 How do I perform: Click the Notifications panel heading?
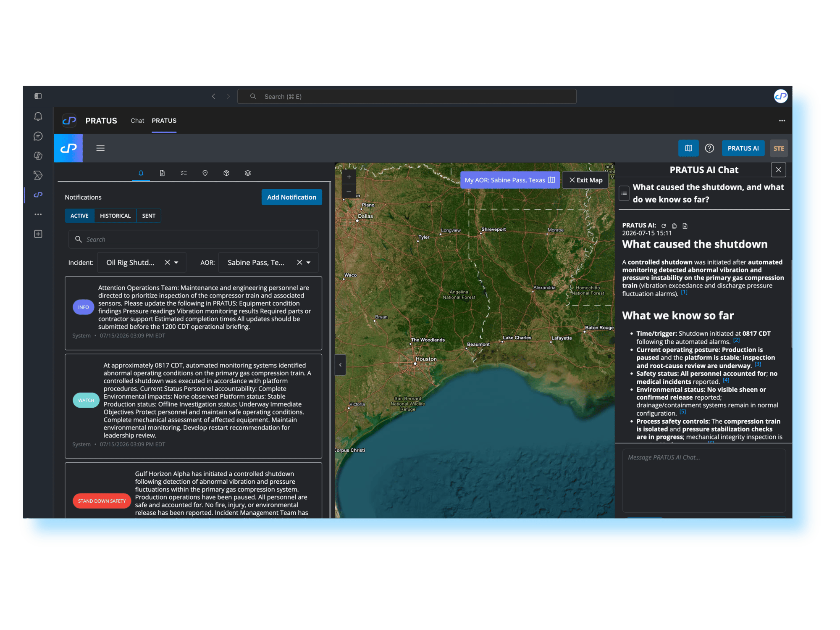click(x=83, y=197)
